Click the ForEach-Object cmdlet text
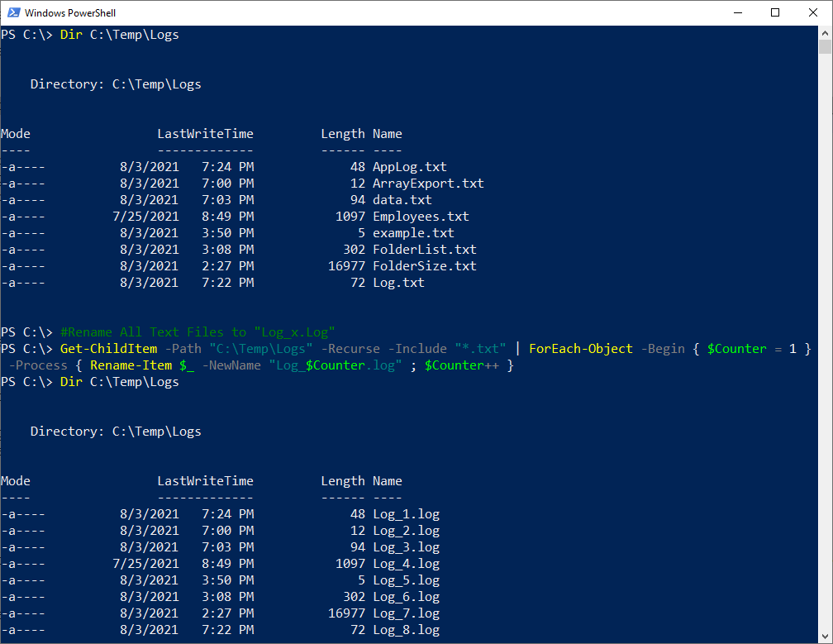833x644 pixels. coord(580,348)
